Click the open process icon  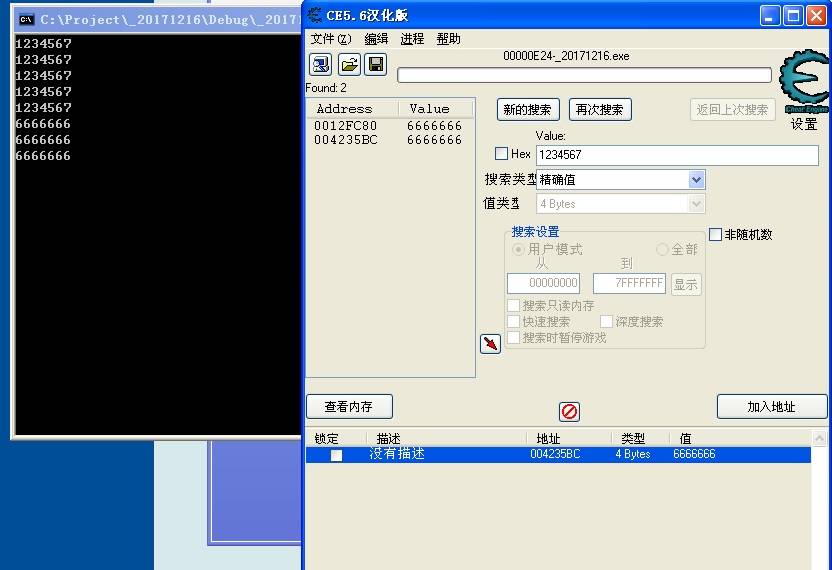click(x=321, y=65)
